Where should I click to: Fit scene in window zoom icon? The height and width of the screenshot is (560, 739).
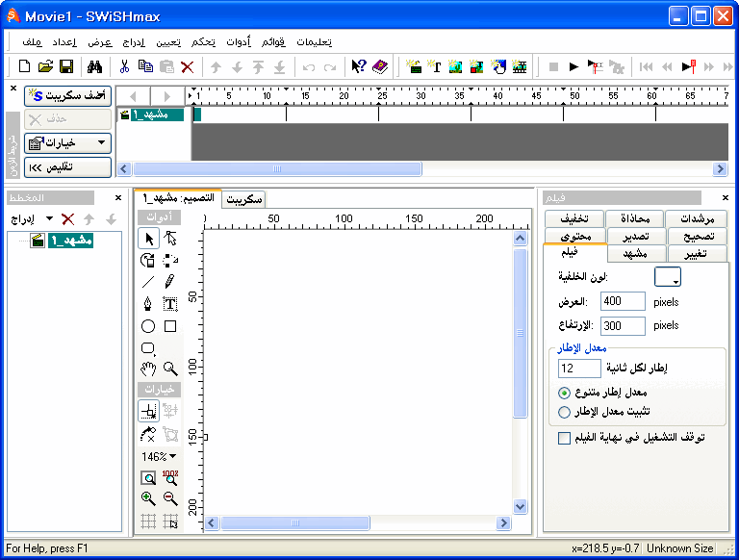coord(148,478)
